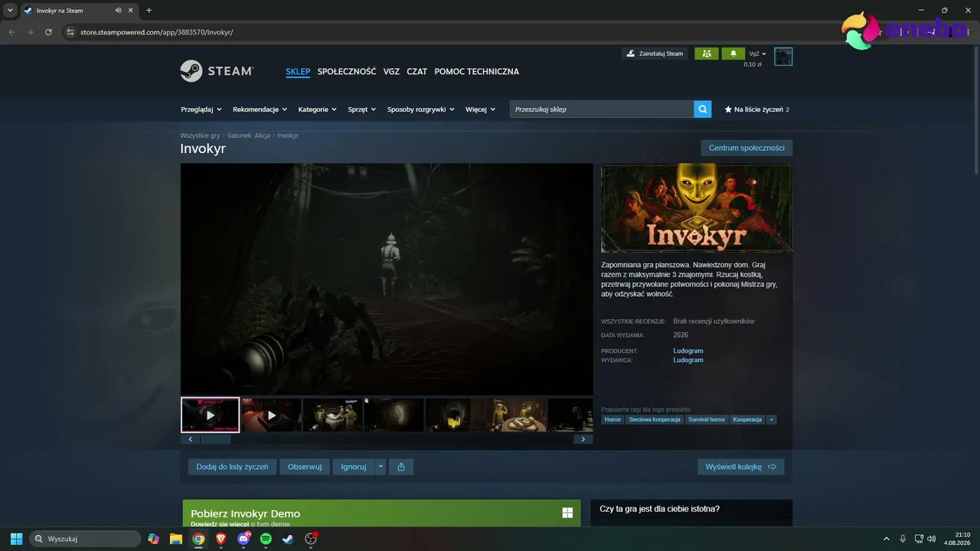Click the Wszystkie gry breadcrumb
Screen dimensions: 980x551
tap(200, 135)
